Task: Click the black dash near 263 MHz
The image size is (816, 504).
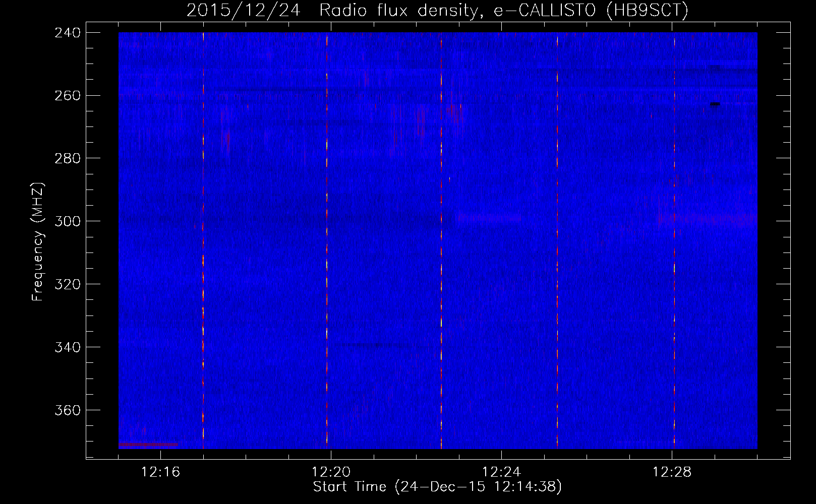Action: point(715,104)
